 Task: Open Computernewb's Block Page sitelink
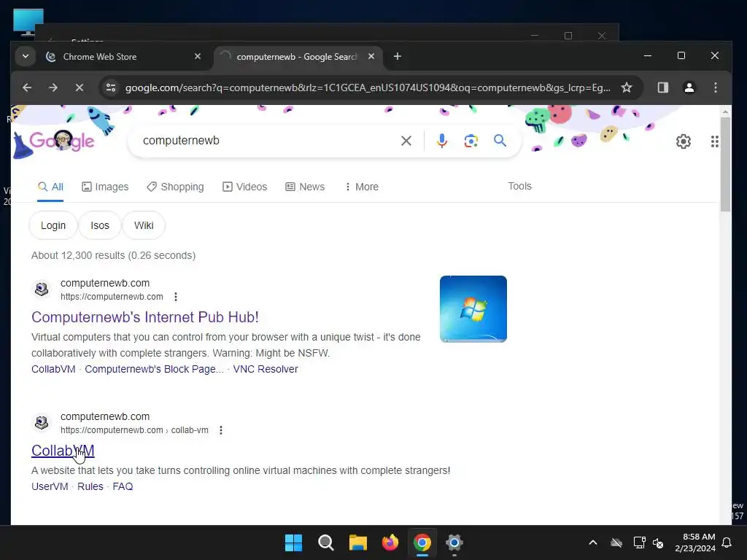tap(154, 369)
